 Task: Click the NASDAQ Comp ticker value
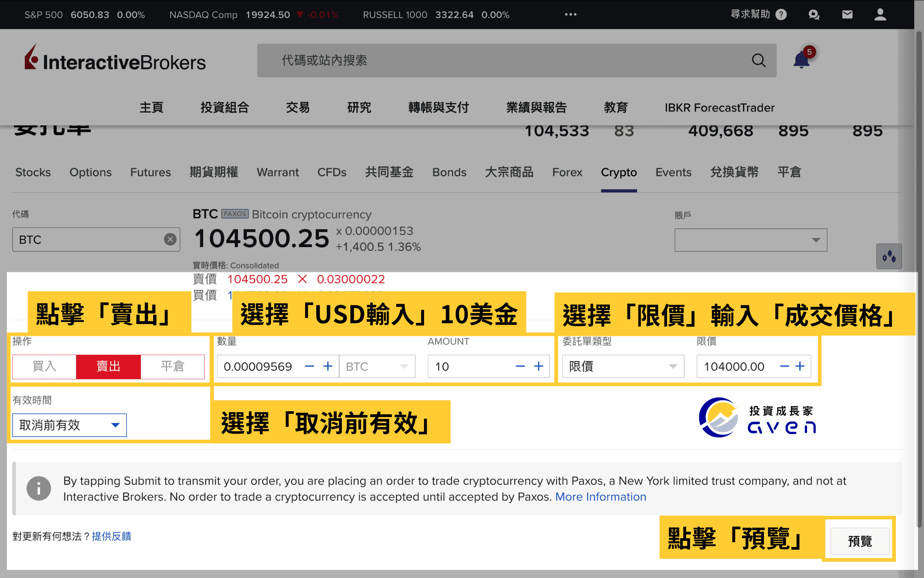coord(268,15)
